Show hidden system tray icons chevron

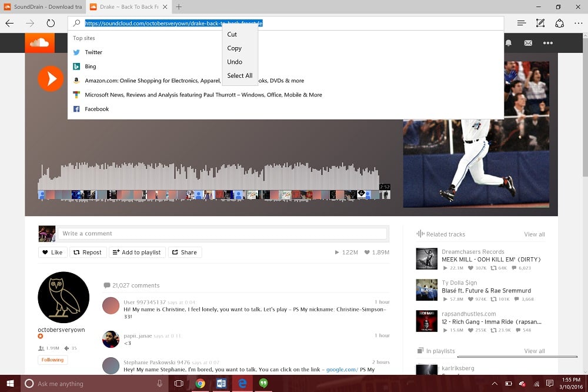(x=495, y=383)
